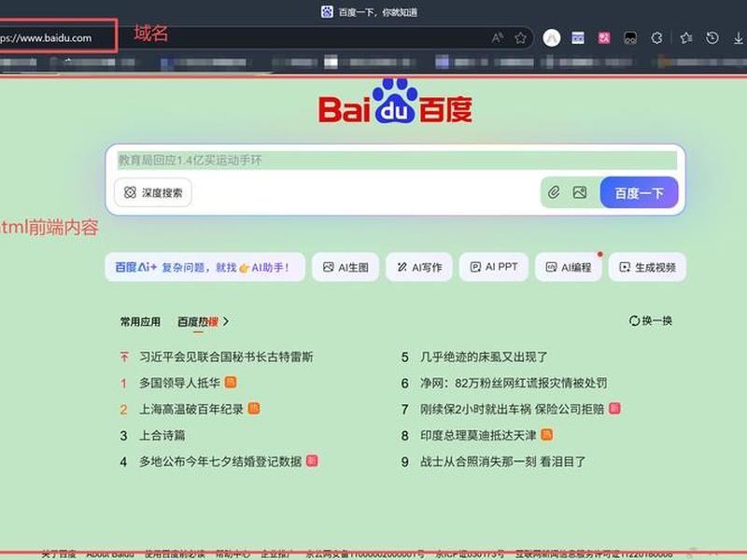
Task: Click the refresh icon beside 换一换
Action: tap(635, 321)
